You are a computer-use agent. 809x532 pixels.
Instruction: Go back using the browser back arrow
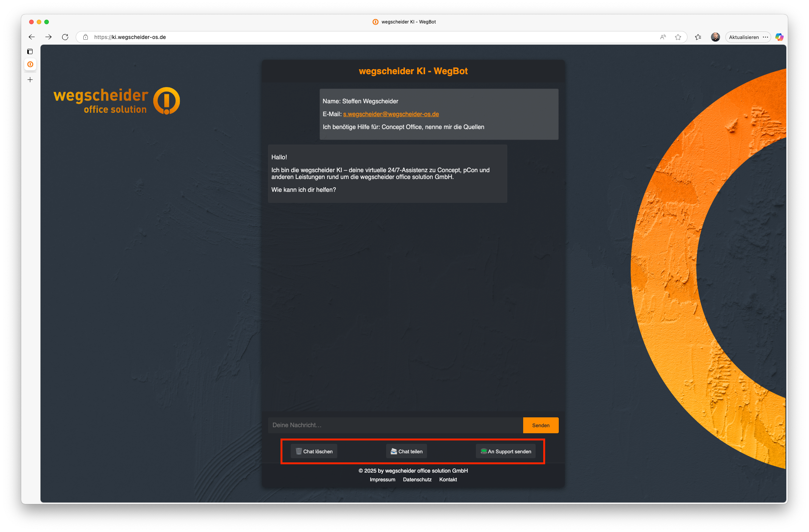(32, 37)
